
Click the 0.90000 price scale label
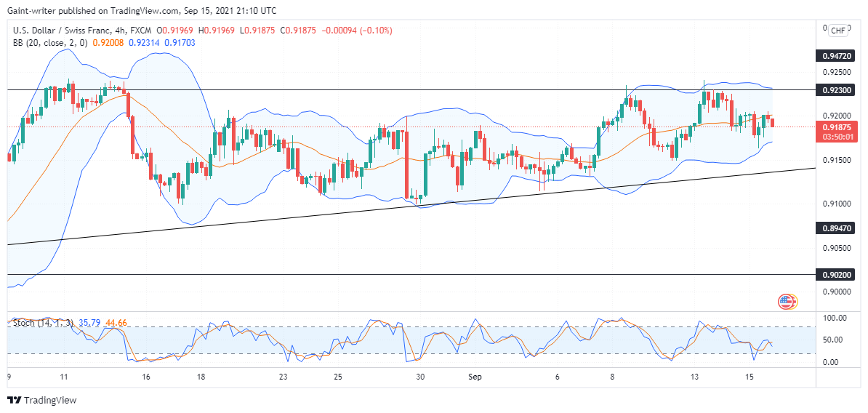pyautogui.click(x=836, y=292)
